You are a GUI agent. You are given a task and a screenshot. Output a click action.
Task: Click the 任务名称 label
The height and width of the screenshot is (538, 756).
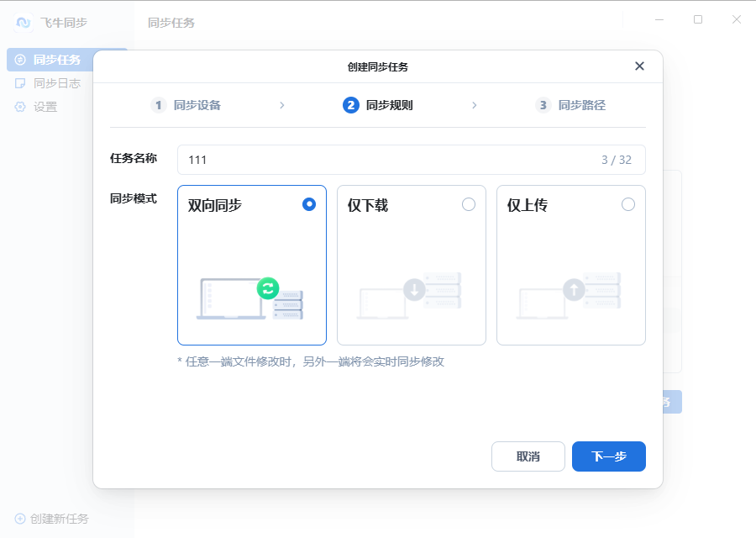134,158
